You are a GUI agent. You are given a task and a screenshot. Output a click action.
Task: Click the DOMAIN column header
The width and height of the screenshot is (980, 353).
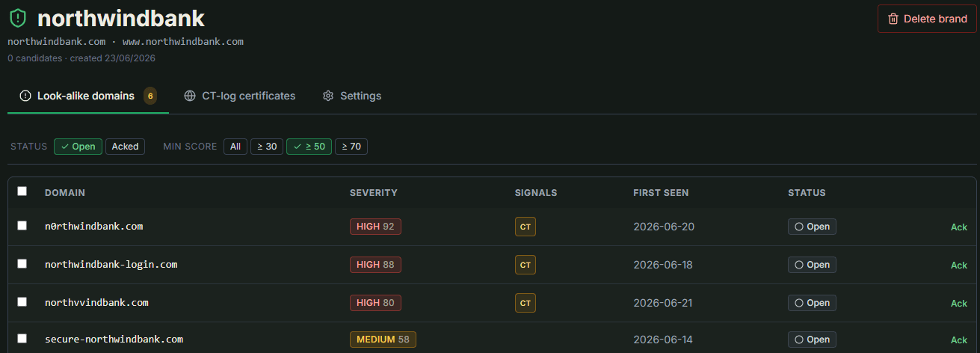(65, 192)
